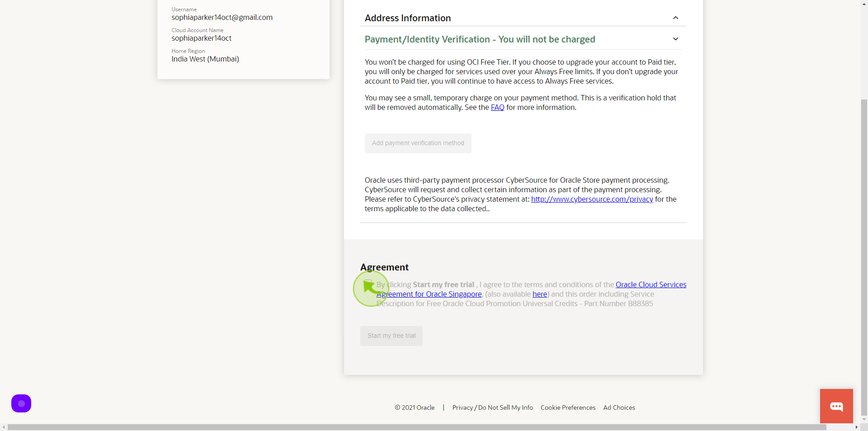Click the scroll down arrow
The height and width of the screenshot is (431, 868).
coord(864,419)
